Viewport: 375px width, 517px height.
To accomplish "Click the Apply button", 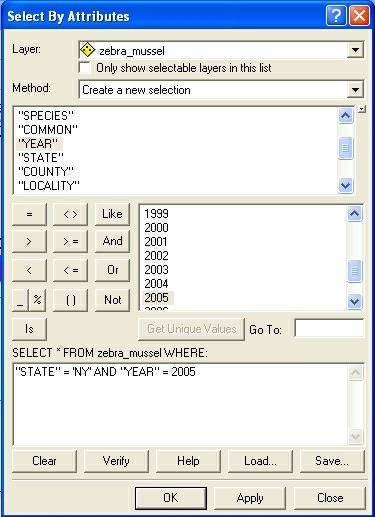I will pyautogui.click(x=250, y=498).
